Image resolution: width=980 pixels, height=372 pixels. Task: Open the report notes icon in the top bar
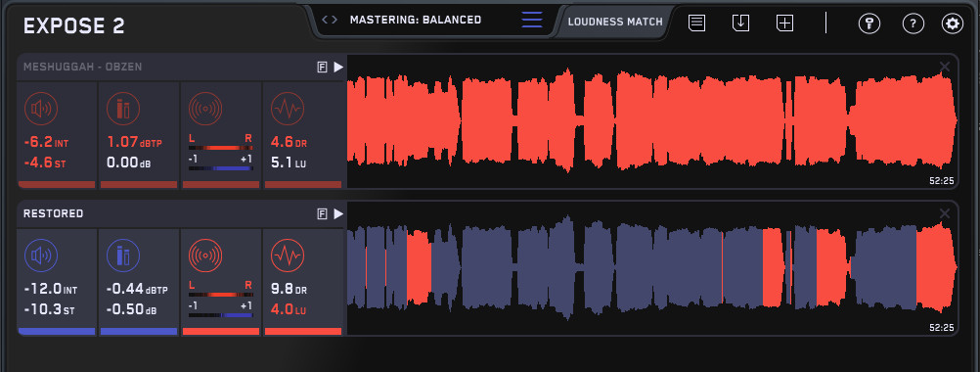pyautogui.click(x=697, y=23)
